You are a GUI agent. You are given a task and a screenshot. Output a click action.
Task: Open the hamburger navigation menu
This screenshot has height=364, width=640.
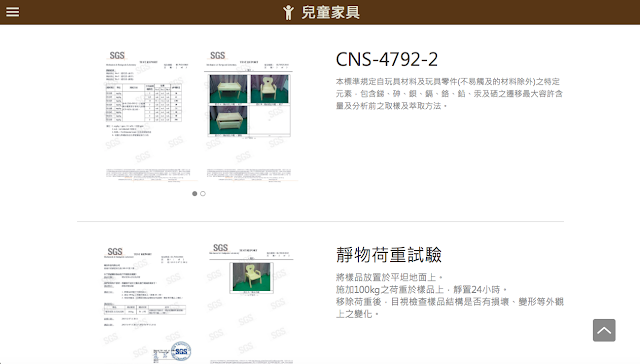[x=13, y=12]
